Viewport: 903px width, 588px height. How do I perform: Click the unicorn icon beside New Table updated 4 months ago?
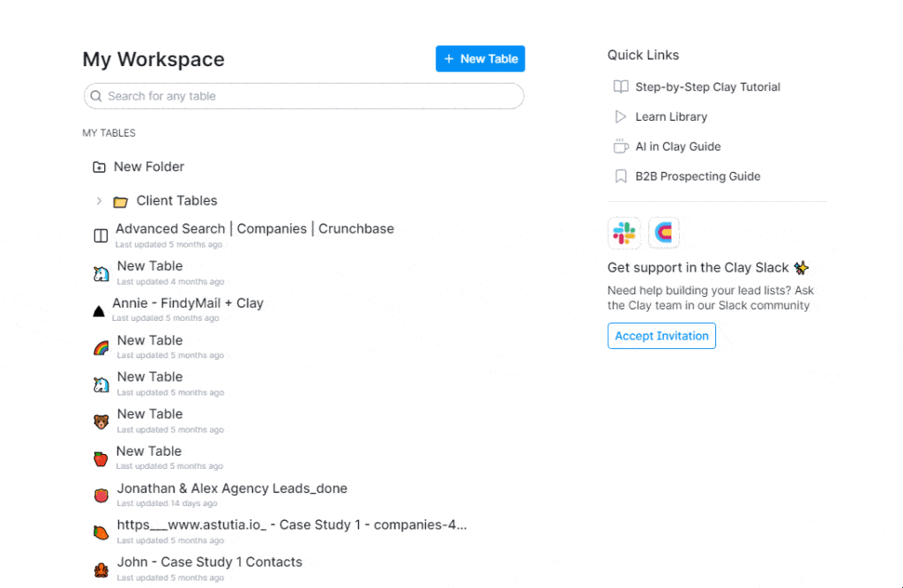(x=101, y=273)
